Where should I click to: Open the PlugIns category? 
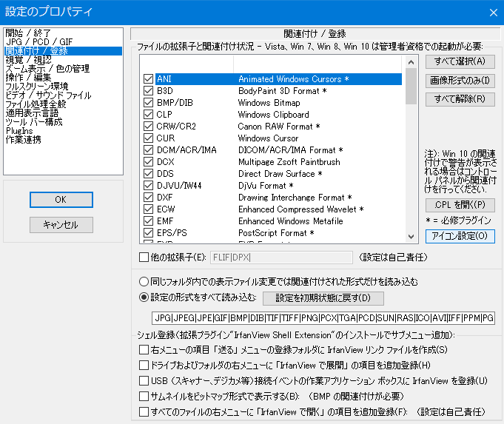coord(19,131)
